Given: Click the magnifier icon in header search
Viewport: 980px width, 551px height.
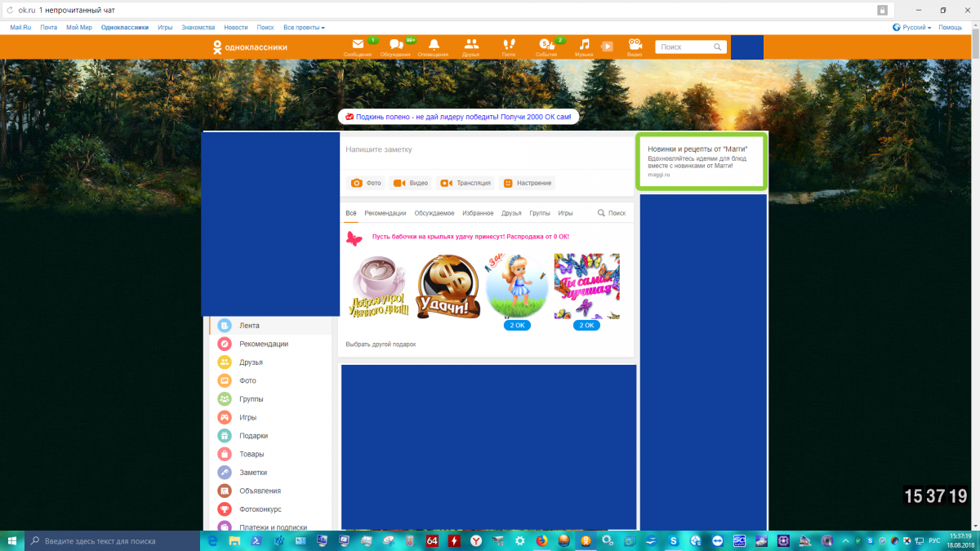Looking at the screenshot, I should click(718, 47).
